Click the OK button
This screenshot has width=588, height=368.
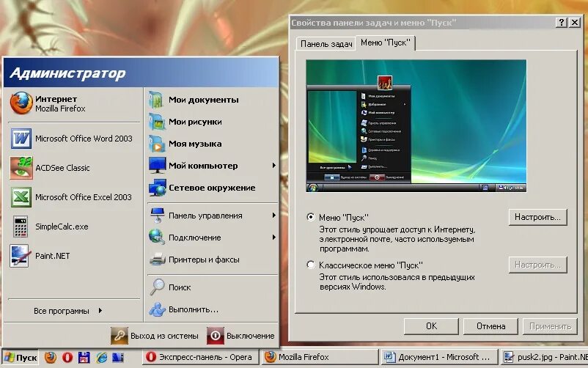(431, 326)
